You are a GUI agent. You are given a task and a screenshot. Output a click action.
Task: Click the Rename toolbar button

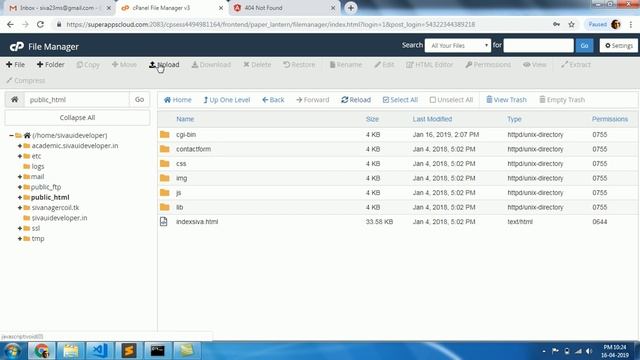click(346, 64)
